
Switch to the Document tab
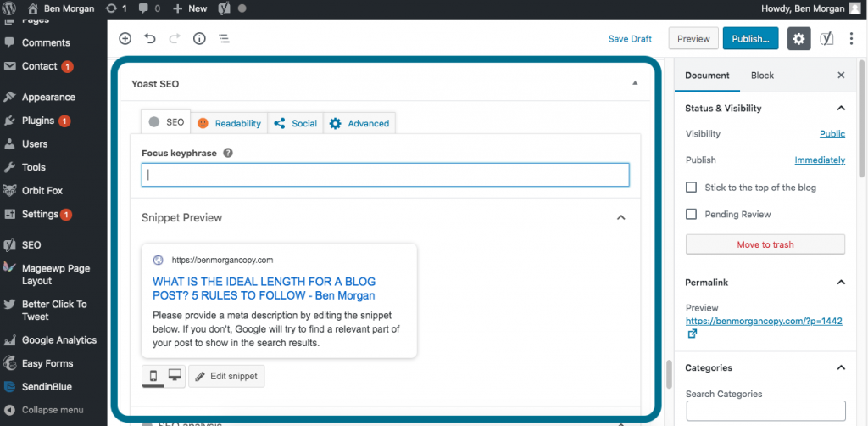(x=707, y=76)
